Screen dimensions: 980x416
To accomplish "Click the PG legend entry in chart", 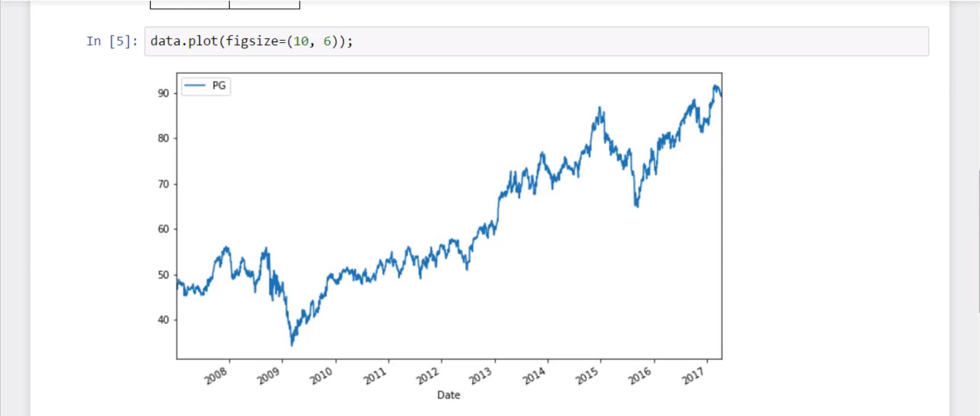I will click(x=205, y=86).
